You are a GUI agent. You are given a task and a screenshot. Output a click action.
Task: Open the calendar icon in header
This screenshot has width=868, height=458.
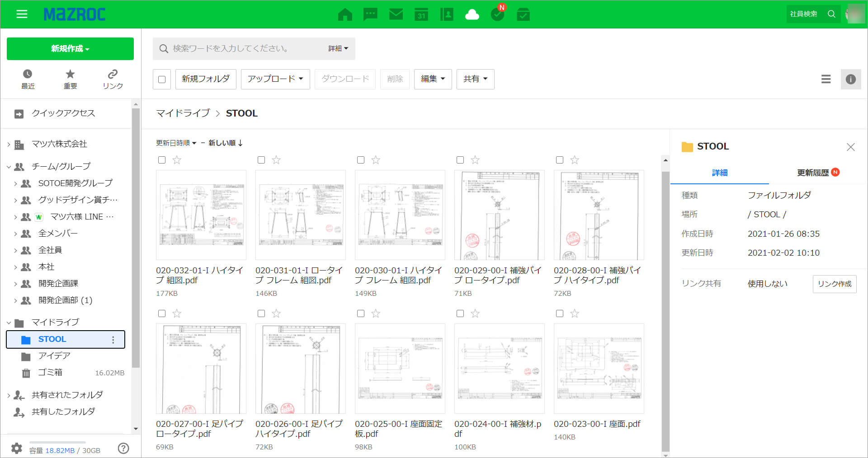pyautogui.click(x=421, y=14)
